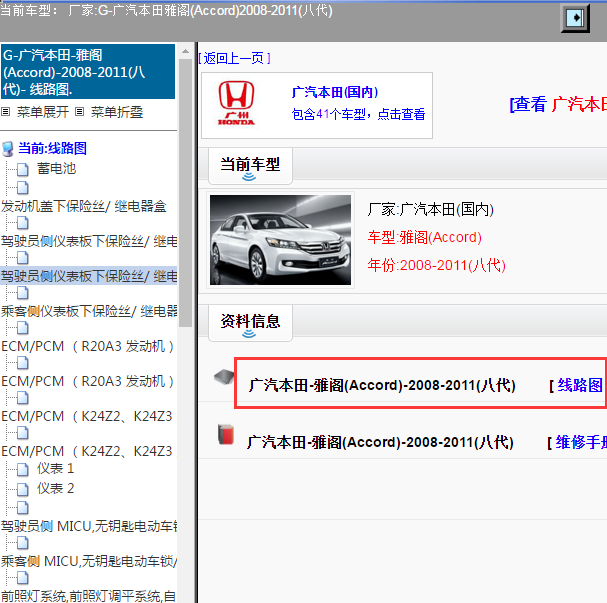Click the 年份:2008-2011(八代) text

(437, 266)
